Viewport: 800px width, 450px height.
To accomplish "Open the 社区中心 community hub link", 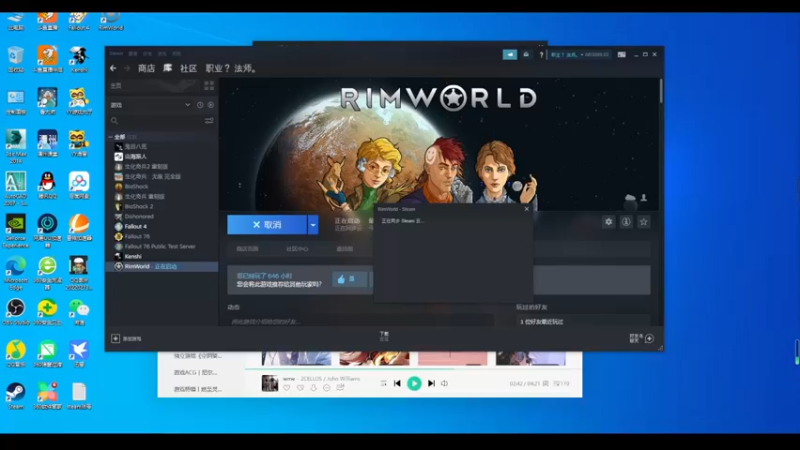I will 297,249.
